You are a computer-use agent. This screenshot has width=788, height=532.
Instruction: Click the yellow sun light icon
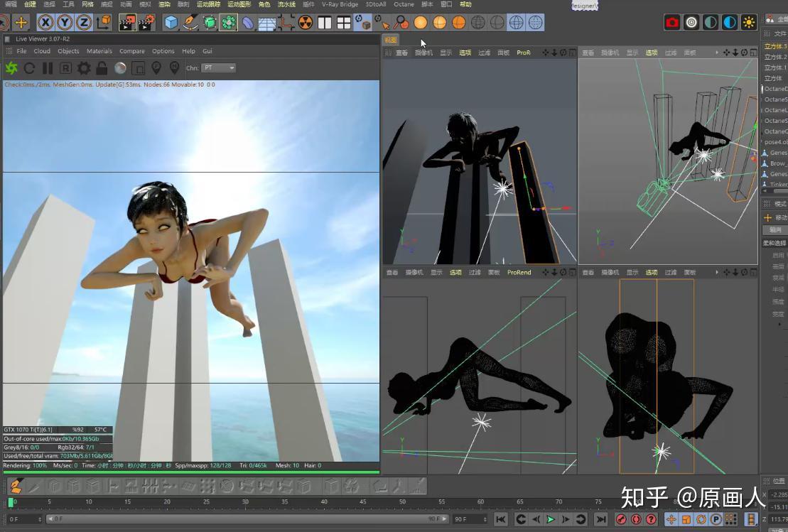tap(748, 23)
